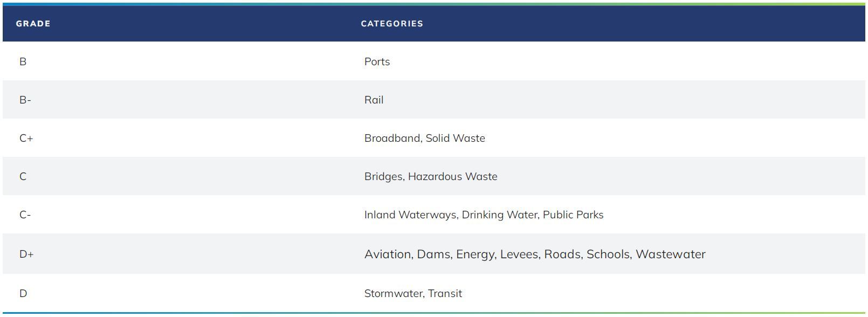Click the word Wastewater in the D+ row

pyautogui.click(x=671, y=254)
